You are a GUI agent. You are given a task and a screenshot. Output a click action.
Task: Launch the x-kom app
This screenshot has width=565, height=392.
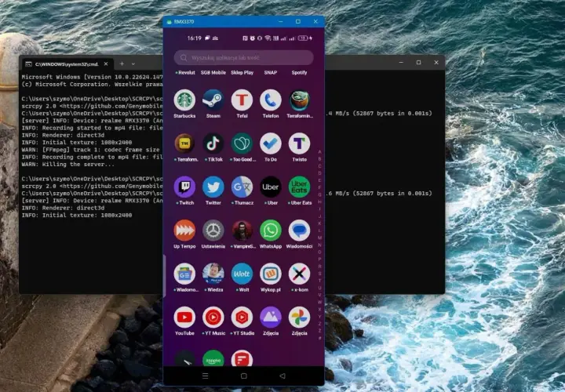[299, 274]
